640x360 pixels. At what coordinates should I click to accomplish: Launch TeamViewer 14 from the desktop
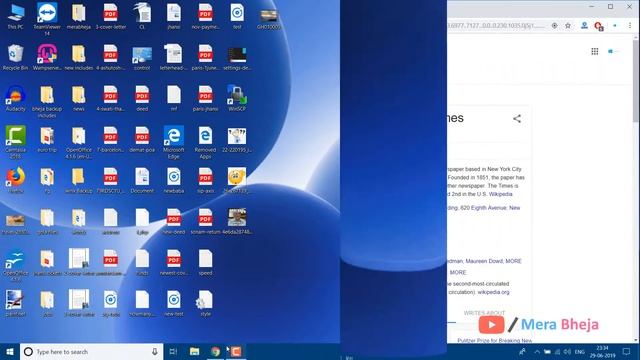tap(47, 18)
